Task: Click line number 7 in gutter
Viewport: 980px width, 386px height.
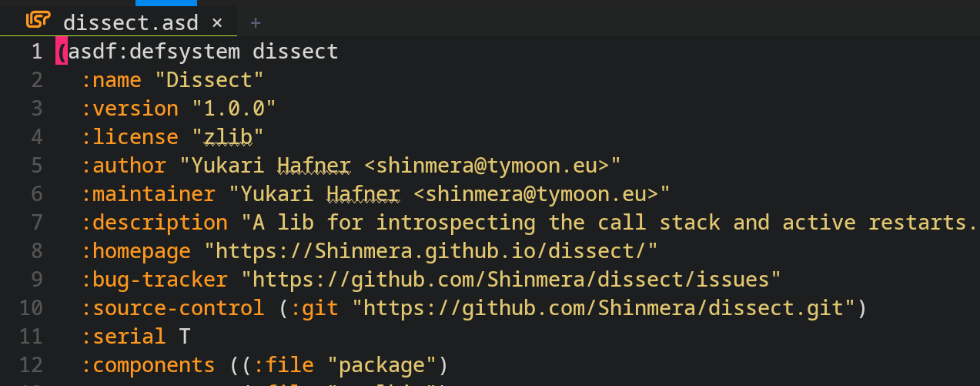Action: tap(36, 223)
